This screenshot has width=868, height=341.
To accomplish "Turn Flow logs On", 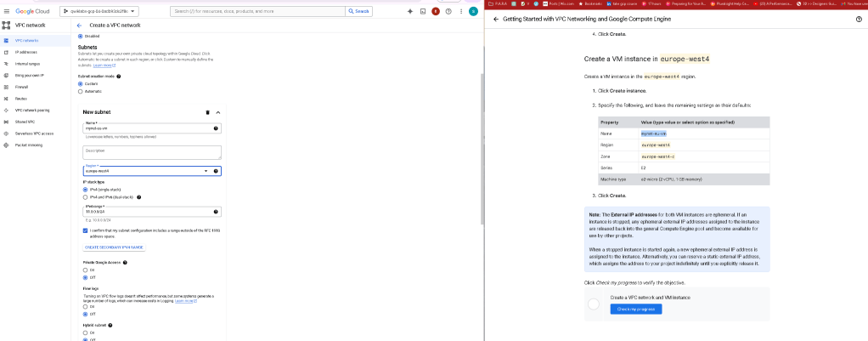I will [85, 306].
